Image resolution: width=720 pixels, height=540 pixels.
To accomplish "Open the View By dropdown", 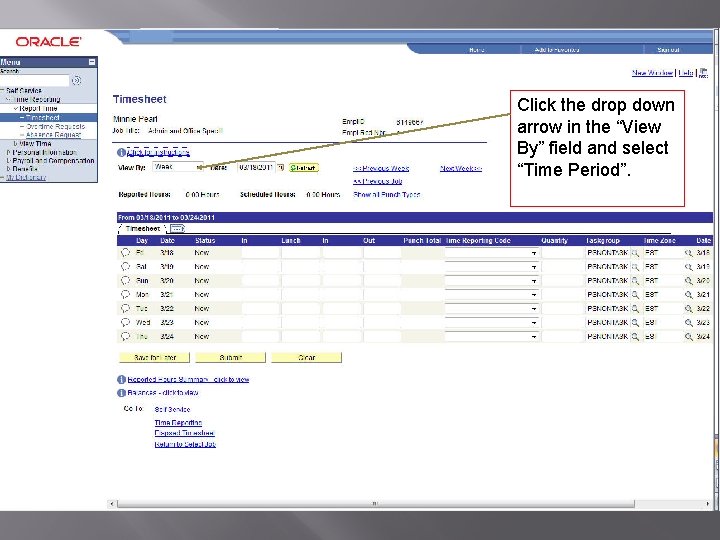I will (x=178, y=168).
